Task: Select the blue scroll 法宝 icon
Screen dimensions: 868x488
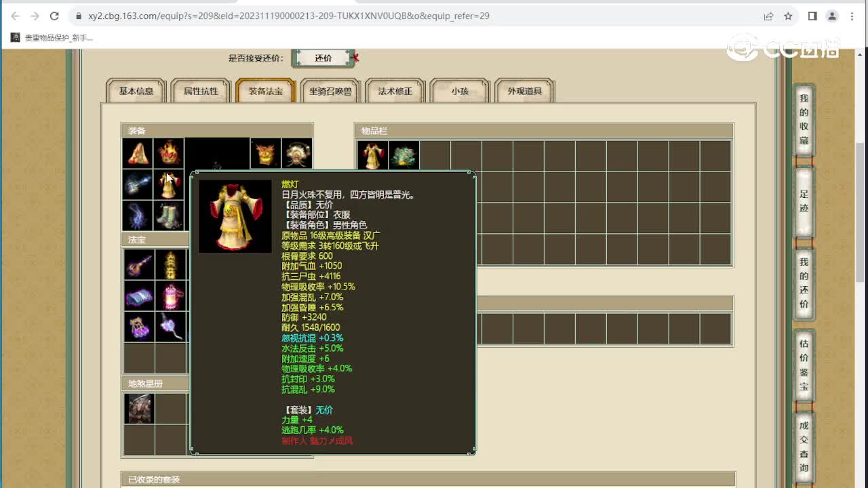Action: 139,296
